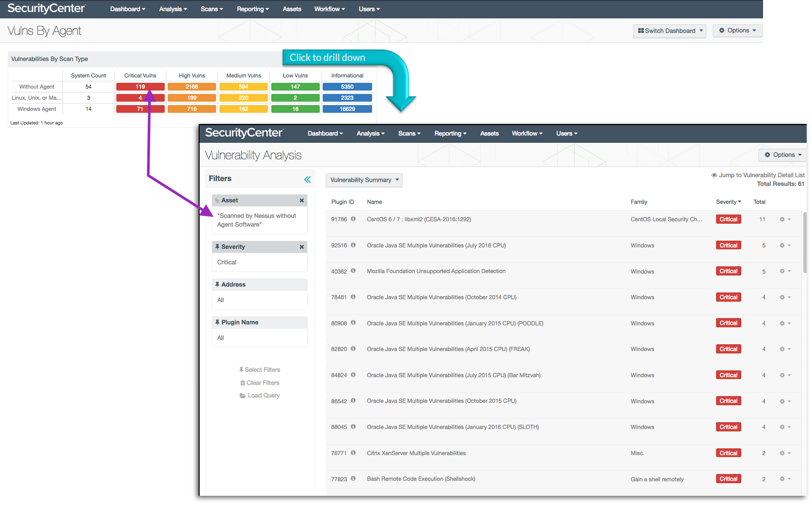
Task: Open gear menu for Shellshock row
Action: coord(785,479)
